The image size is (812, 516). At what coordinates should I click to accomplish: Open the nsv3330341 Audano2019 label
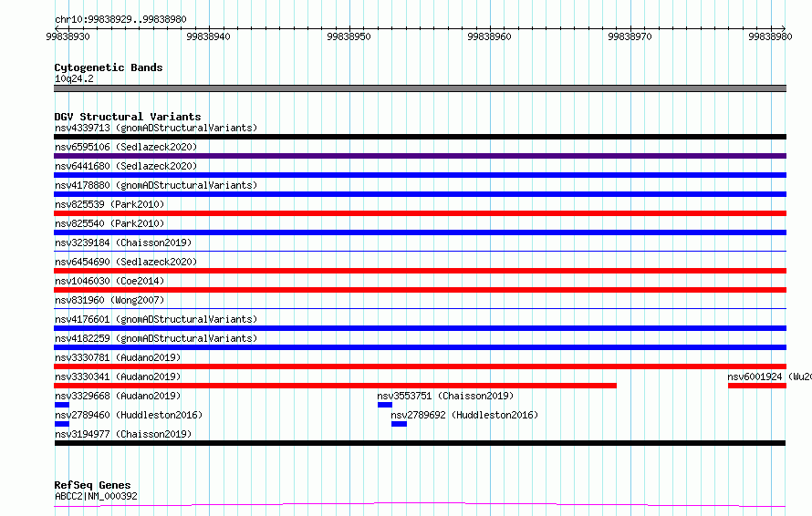click(118, 377)
